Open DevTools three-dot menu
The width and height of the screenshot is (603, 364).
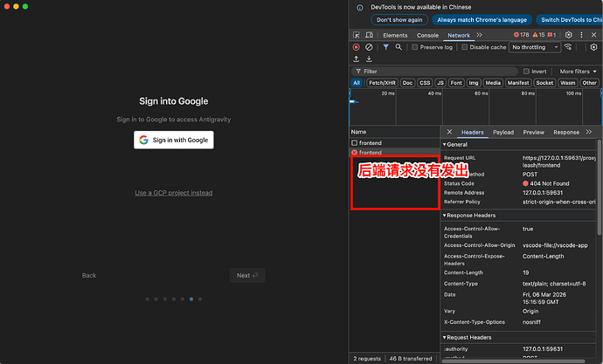point(581,35)
